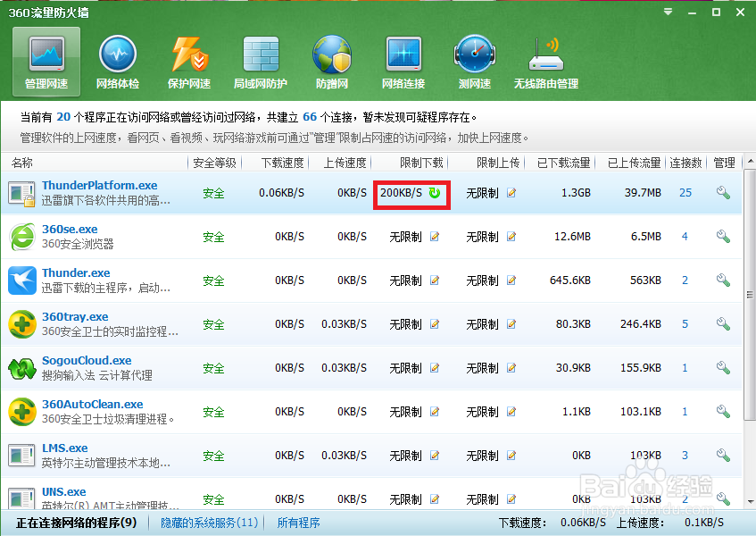The image size is (756, 536).
Task: Edit download limit for UNS.exe
Action: pyautogui.click(x=435, y=499)
